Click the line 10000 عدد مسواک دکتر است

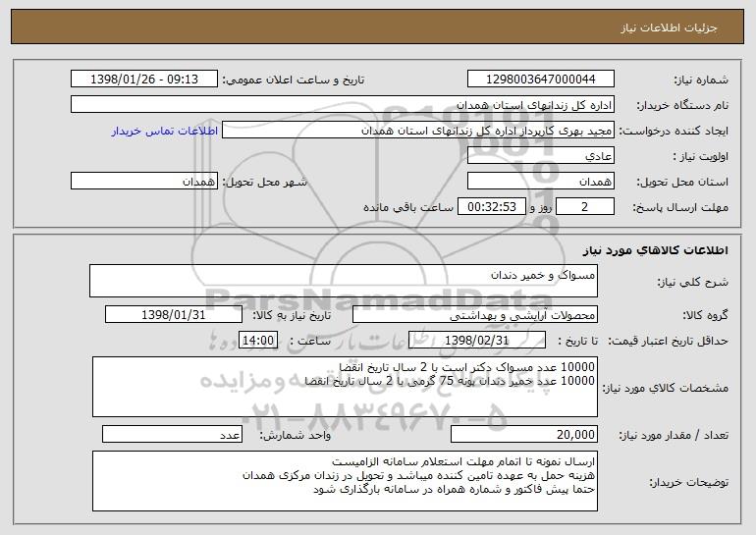click(466, 367)
